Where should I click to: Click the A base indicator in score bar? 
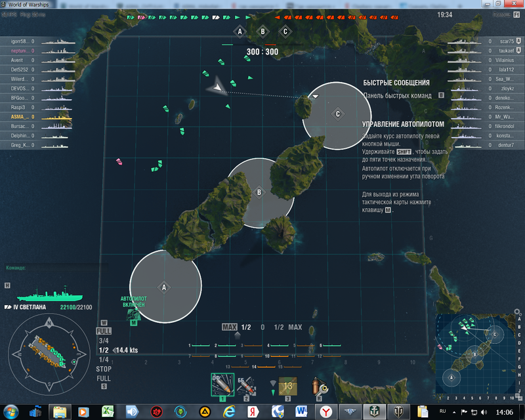(x=240, y=31)
